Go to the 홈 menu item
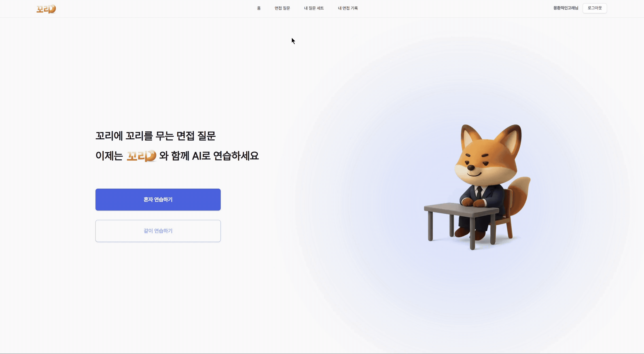644x354 pixels. tap(259, 8)
